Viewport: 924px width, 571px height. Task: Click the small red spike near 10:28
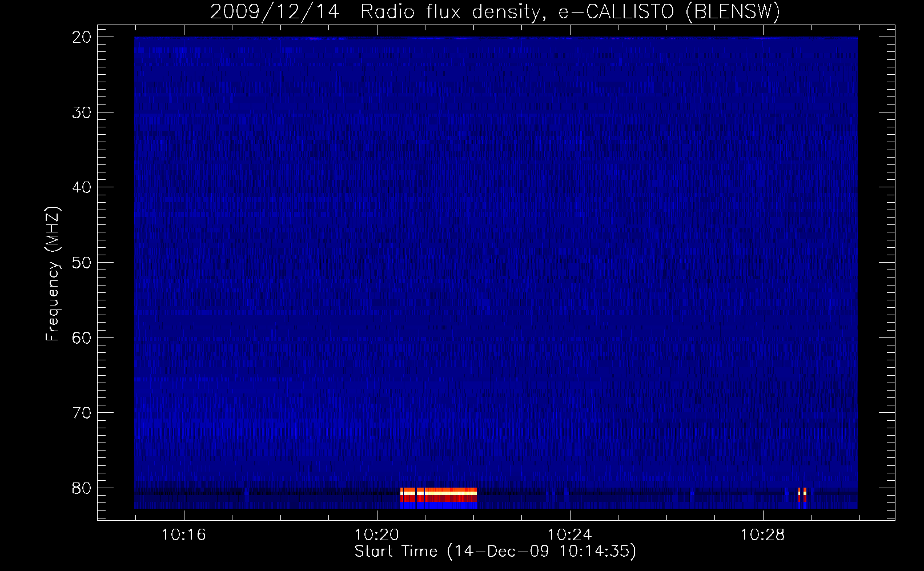(802, 495)
